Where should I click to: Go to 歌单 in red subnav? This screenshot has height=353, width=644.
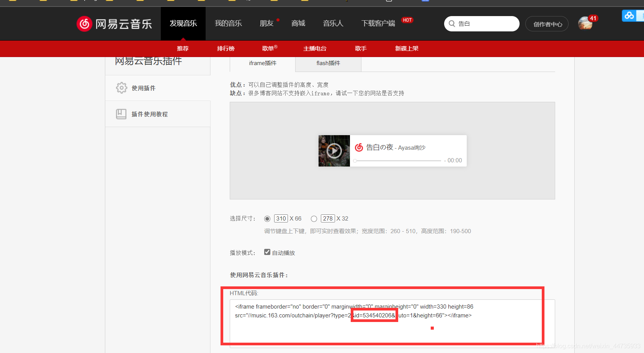click(268, 48)
